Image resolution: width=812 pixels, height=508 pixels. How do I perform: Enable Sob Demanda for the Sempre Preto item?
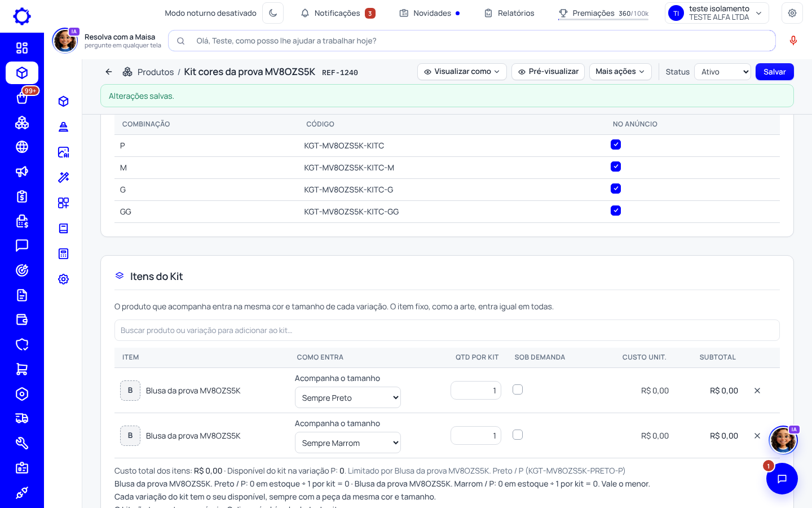point(518,389)
